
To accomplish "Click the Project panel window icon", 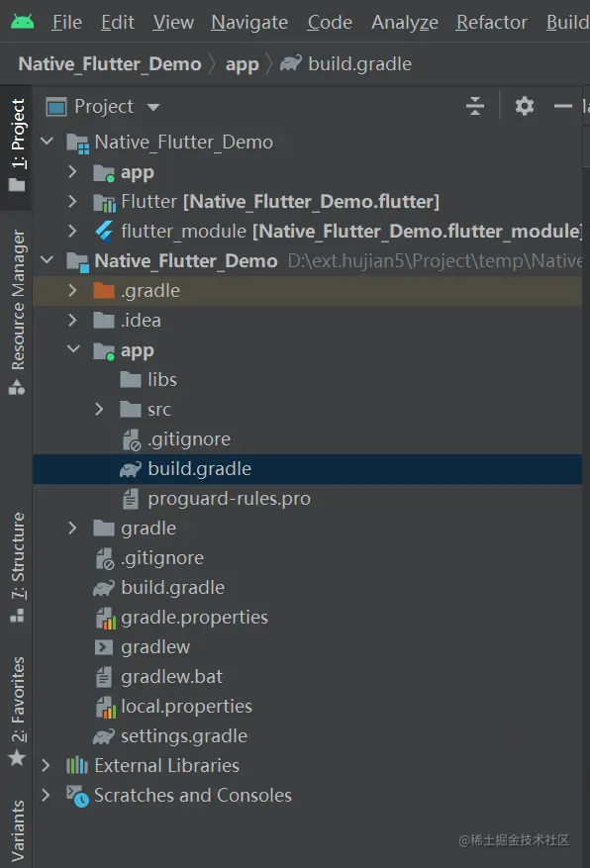I will point(55,106).
